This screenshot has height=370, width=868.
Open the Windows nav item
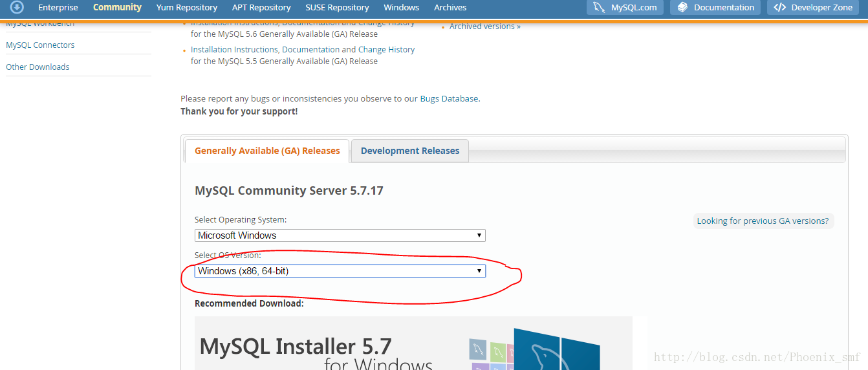tap(401, 8)
